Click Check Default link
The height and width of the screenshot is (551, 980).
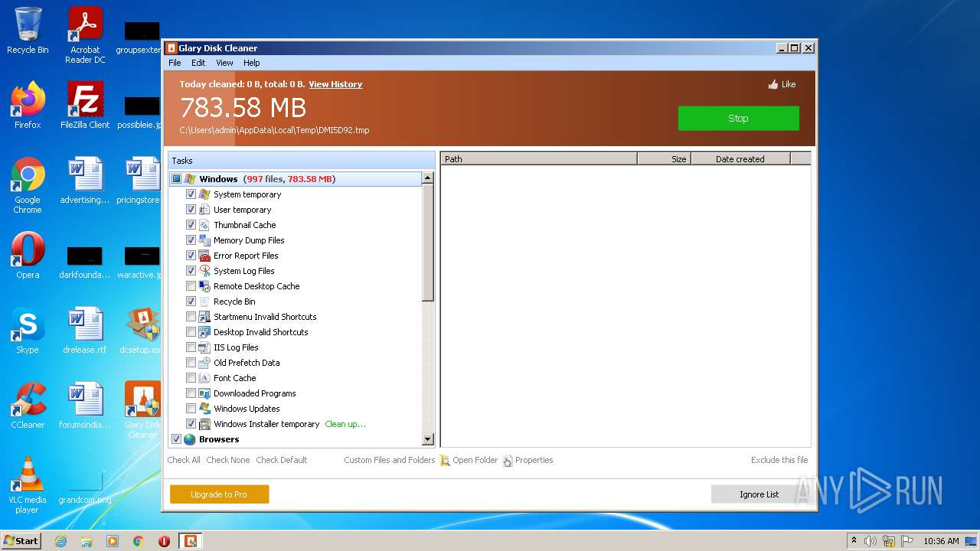tap(282, 460)
